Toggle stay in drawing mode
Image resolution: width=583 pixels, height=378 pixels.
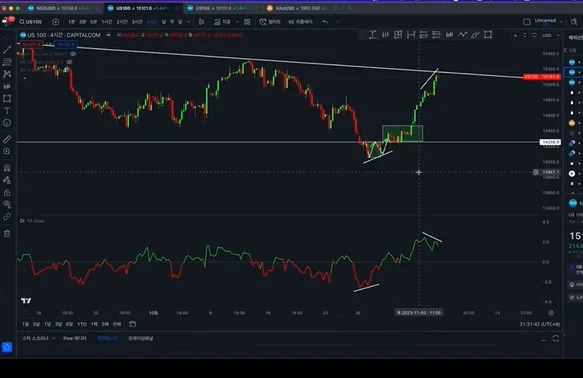(7, 180)
